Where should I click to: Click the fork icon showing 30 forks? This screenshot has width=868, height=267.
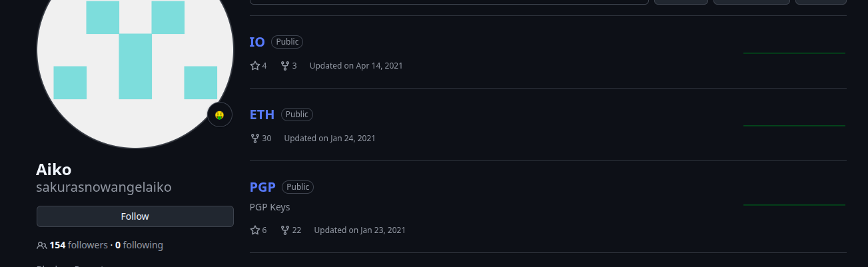(254, 138)
